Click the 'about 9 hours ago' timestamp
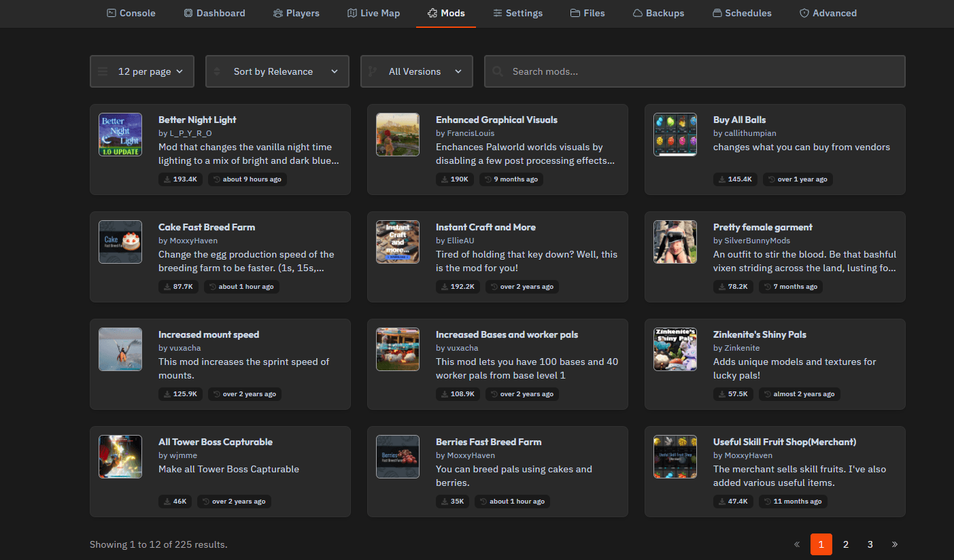Viewport: 954px width, 560px height. 248,179
